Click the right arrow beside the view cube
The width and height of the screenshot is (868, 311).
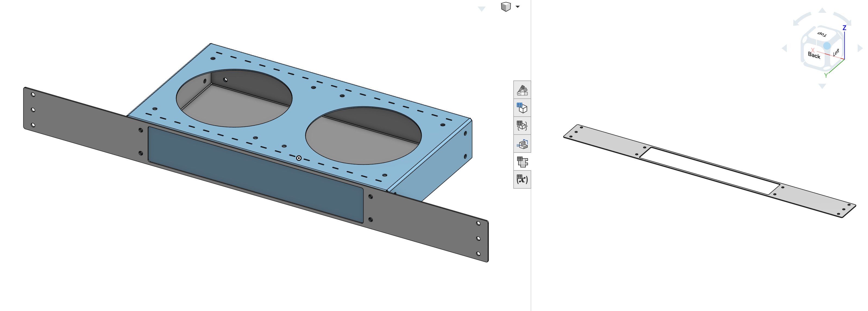[x=860, y=48]
